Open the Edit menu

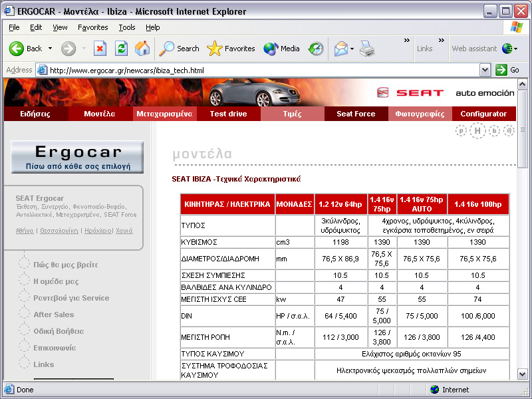pos(36,27)
